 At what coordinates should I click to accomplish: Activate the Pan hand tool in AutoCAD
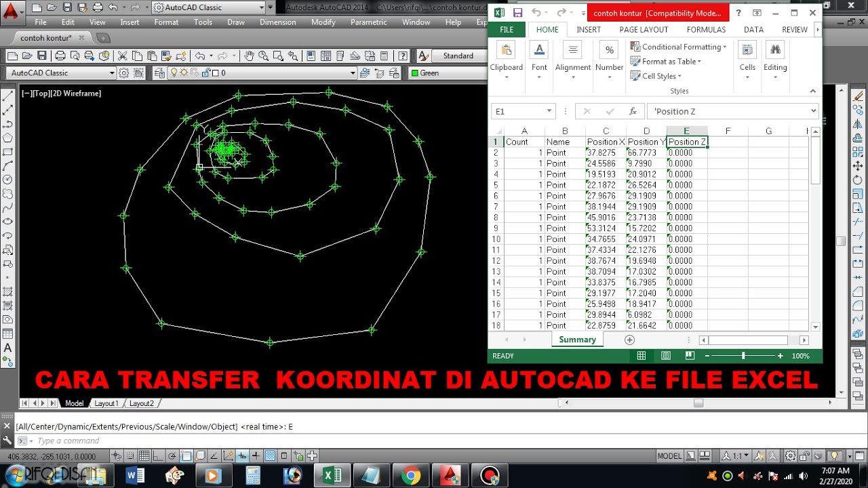pos(249,56)
